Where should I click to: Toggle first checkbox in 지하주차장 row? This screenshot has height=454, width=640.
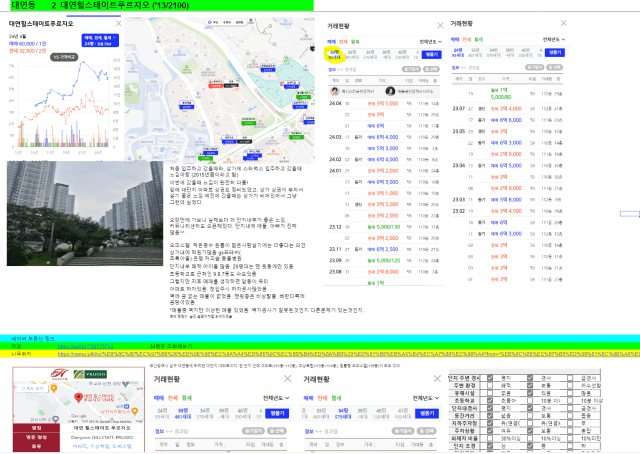490,423
